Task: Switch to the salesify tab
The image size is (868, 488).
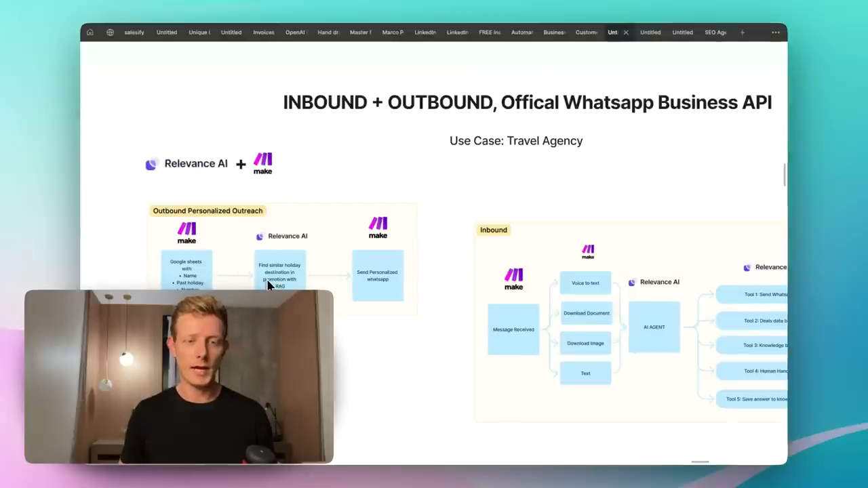Action: coord(134,32)
